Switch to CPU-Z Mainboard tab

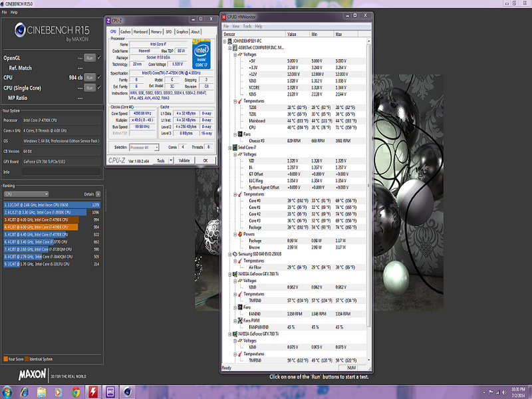point(140,31)
